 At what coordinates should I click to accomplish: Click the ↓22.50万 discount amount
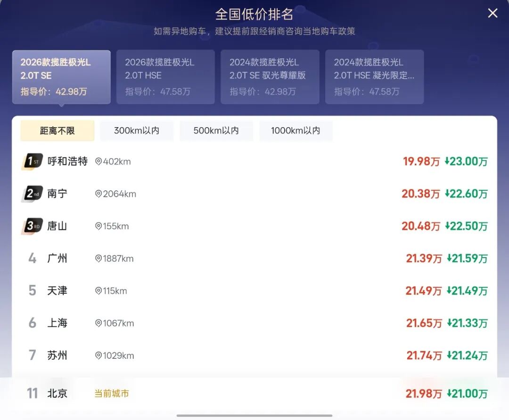point(466,226)
